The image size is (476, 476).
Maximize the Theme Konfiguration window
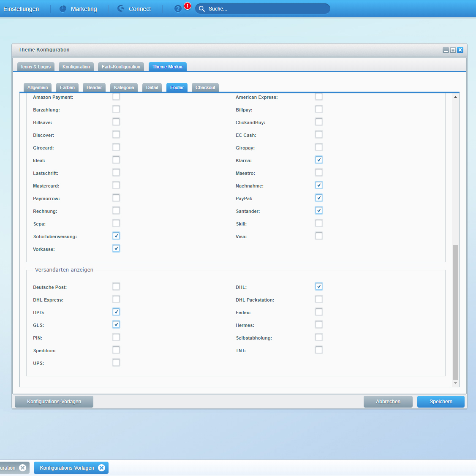click(453, 50)
